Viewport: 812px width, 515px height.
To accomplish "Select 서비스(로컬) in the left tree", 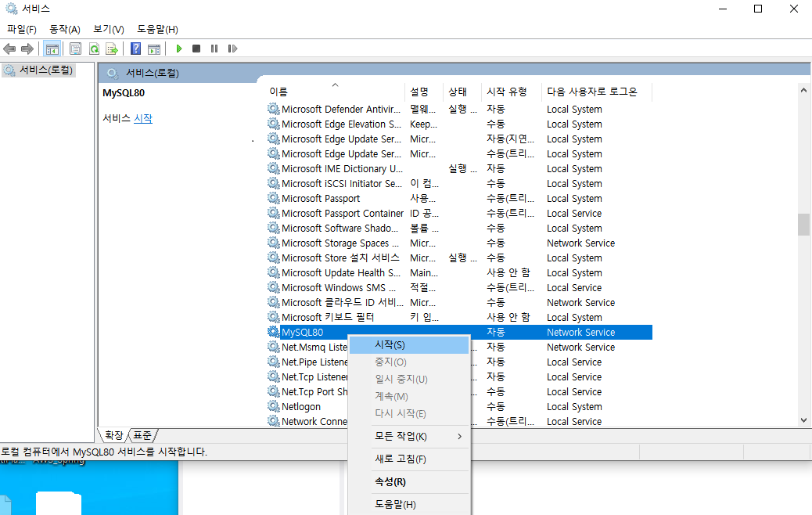I will [x=45, y=70].
